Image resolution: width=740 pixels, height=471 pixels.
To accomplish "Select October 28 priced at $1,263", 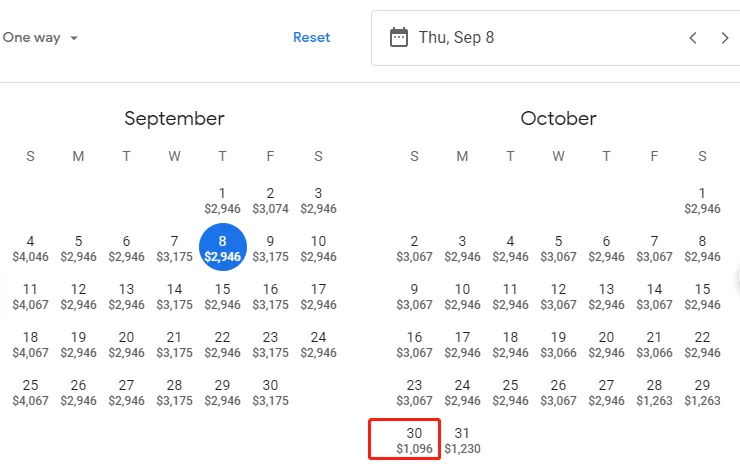I will click(x=654, y=392).
